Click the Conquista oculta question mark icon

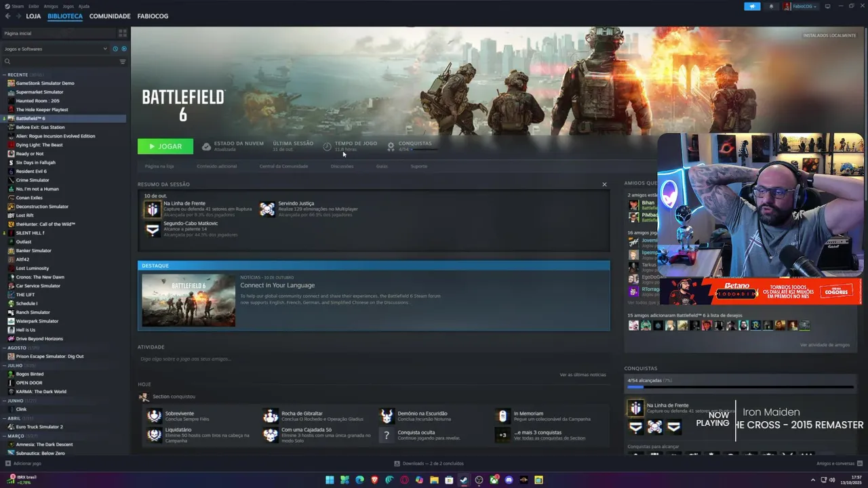point(387,435)
